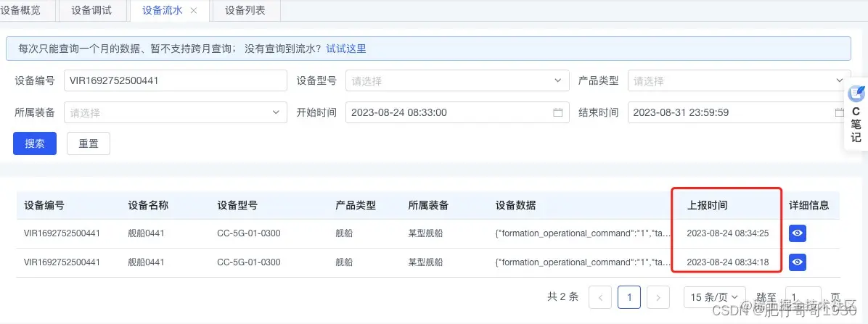This screenshot has height=324, width=868.
Task: Open the C笔记 side widget
Action: pyautogui.click(x=856, y=115)
